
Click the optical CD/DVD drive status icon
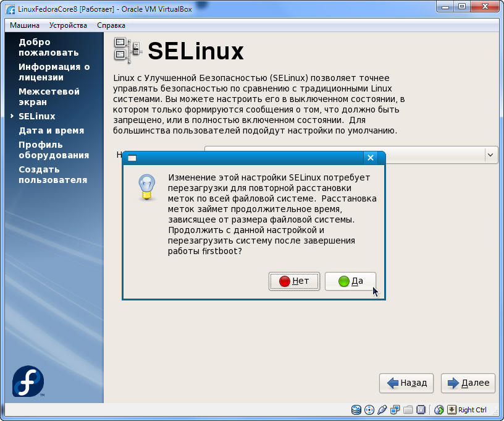(x=369, y=410)
